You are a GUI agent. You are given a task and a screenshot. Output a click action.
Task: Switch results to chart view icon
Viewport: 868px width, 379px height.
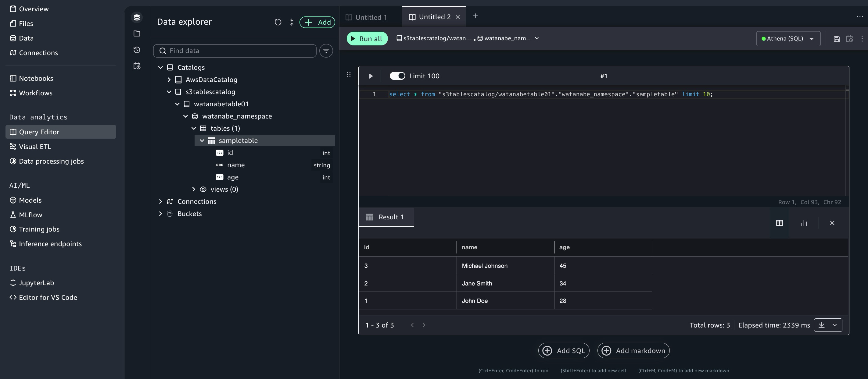click(804, 223)
